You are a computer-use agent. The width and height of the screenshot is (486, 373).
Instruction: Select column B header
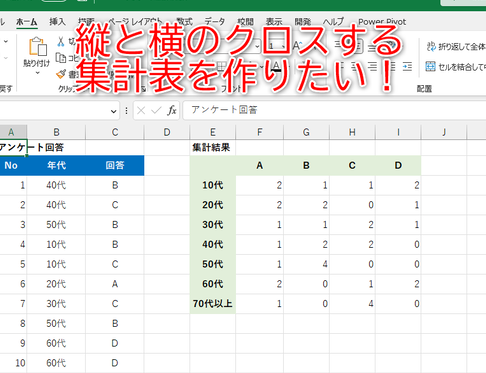click(x=56, y=132)
